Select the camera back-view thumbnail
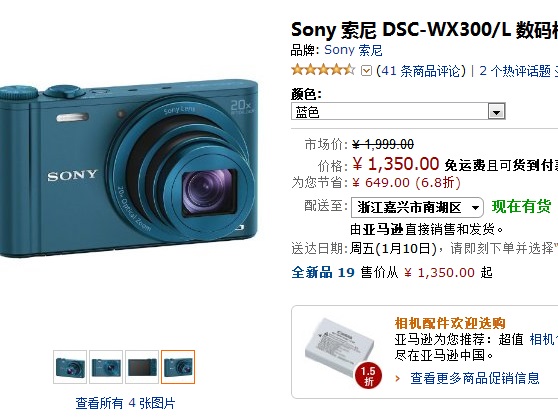558x417 pixels. click(x=142, y=367)
